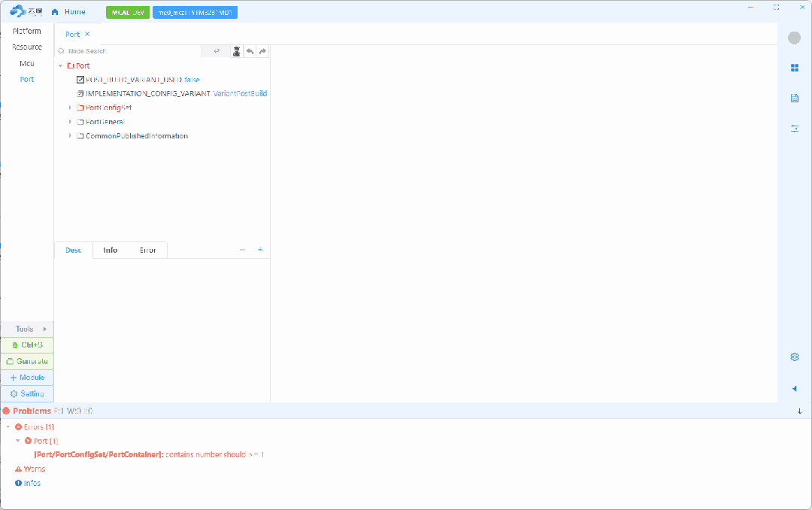This screenshot has height=510, width=812.
Task: Click the + Module button
Action: click(x=27, y=378)
